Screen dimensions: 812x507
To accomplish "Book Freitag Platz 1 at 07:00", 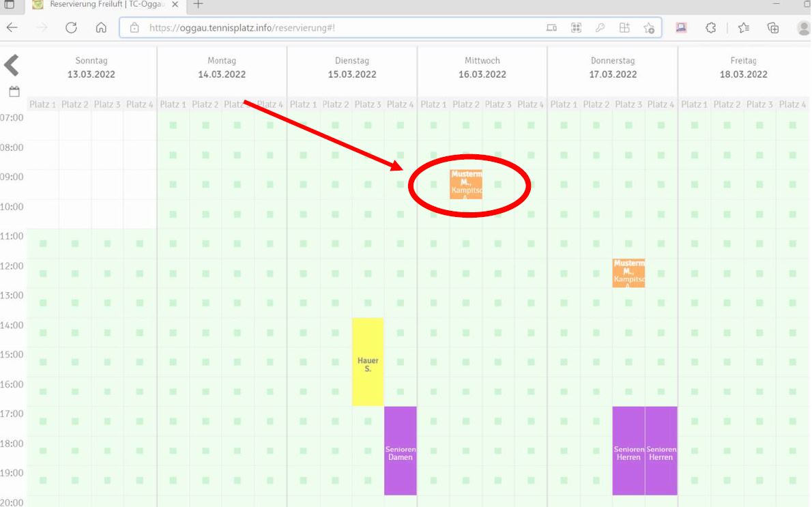I will click(694, 126).
